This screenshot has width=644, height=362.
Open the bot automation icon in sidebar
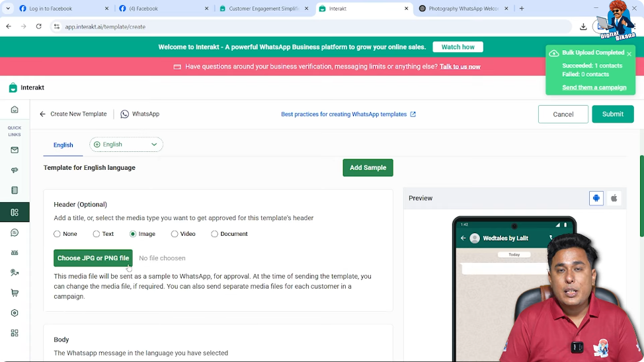coord(15,253)
